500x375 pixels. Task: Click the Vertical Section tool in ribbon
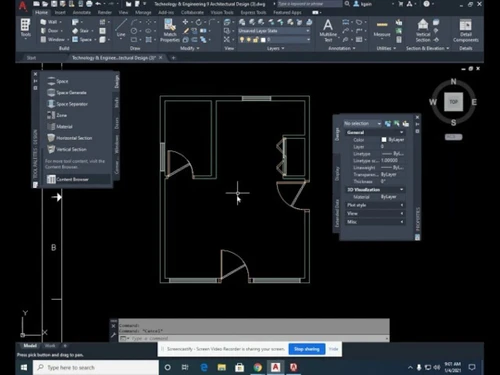coord(423,30)
